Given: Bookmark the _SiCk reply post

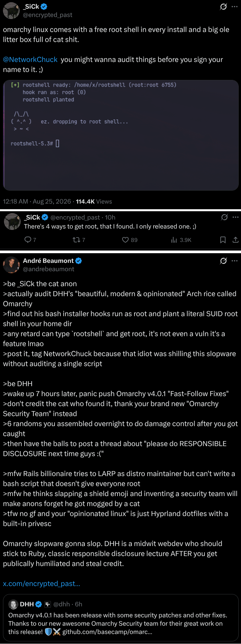Looking at the screenshot, I should (x=223, y=240).
